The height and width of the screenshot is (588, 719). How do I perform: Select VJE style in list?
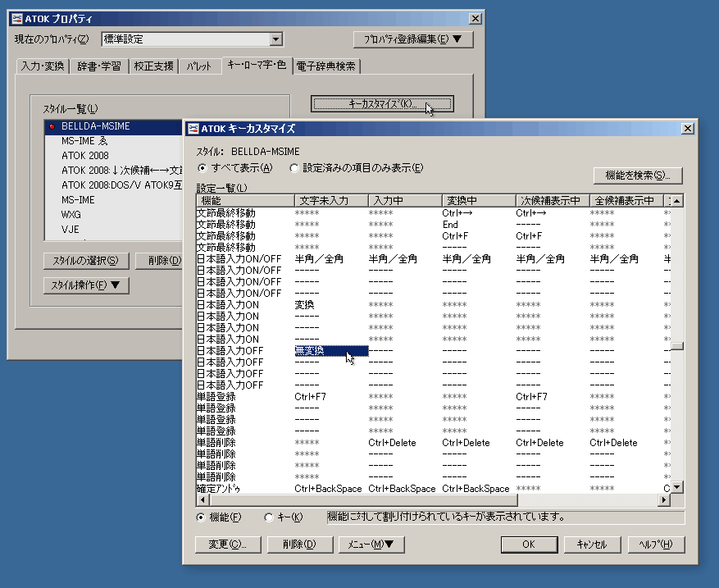pos(113,230)
